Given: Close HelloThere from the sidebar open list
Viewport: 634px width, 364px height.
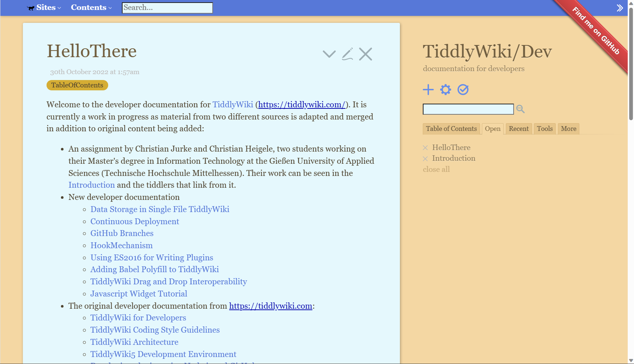Looking at the screenshot, I should 425,148.
